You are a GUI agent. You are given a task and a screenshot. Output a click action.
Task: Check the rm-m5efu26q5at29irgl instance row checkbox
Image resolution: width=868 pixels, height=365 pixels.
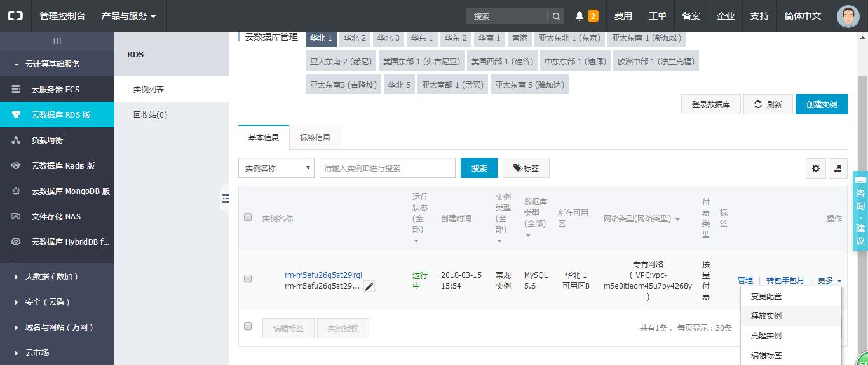point(248,279)
